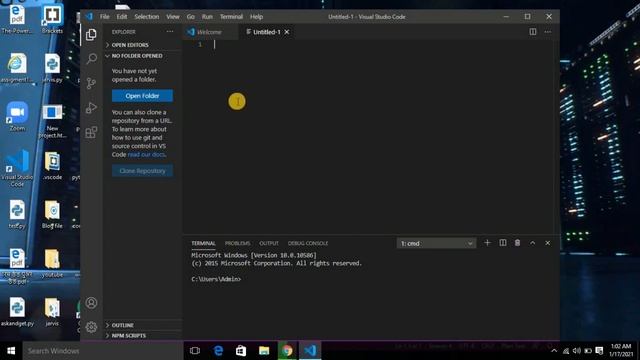
Task: Click the Open Folder button
Action: (142, 96)
